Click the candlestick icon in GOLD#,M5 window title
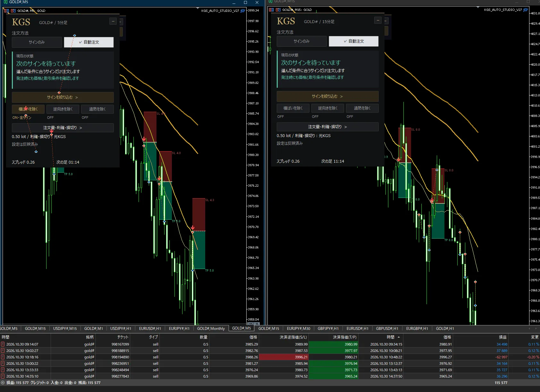 pyautogui.click(x=5, y=2)
